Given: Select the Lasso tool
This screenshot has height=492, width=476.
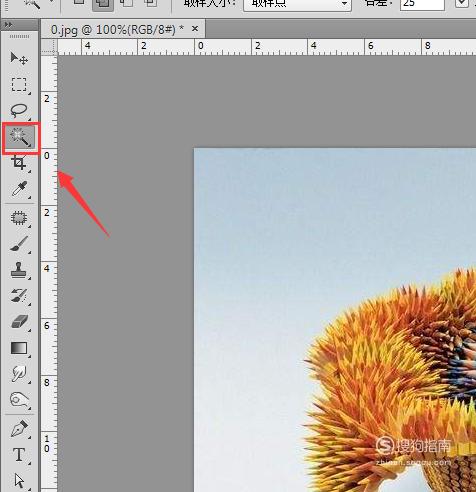Looking at the screenshot, I should (x=19, y=111).
